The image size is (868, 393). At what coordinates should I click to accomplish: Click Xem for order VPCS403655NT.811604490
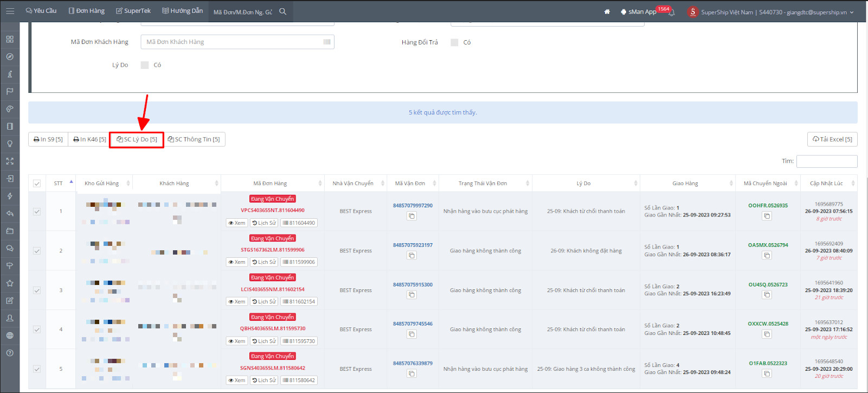[x=237, y=223]
